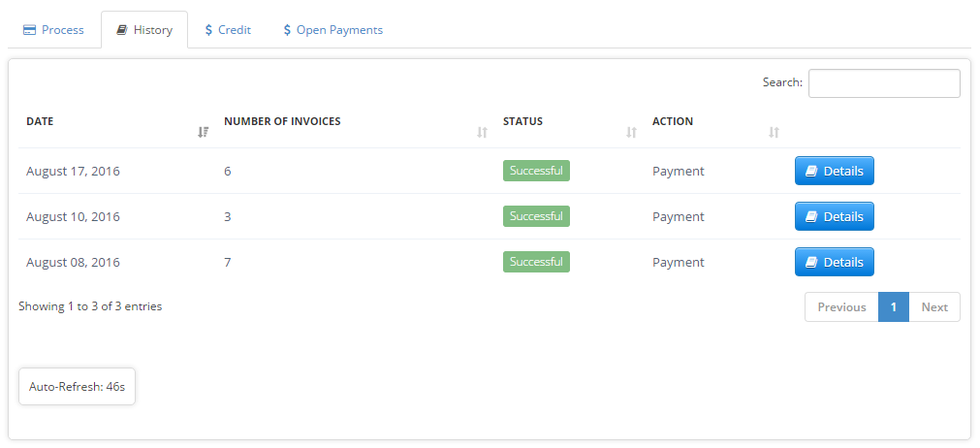Screen dimensions: 980x448
Task: Go to the Open Payments tab
Action: point(332,30)
